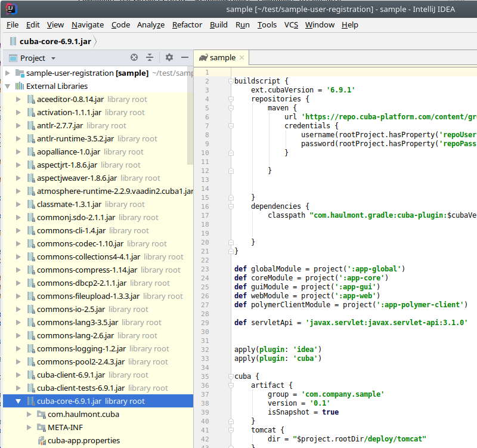This screenshot has width=477, height=448.
Task: Click the jar icon of commons-lang-2.6.jar
Action: point(31,335)
